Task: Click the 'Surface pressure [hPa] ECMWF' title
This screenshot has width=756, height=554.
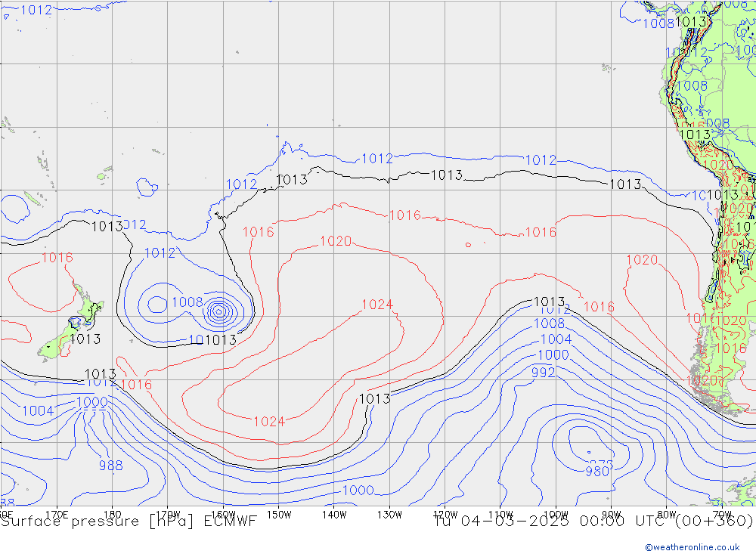Action: (129, 522)
